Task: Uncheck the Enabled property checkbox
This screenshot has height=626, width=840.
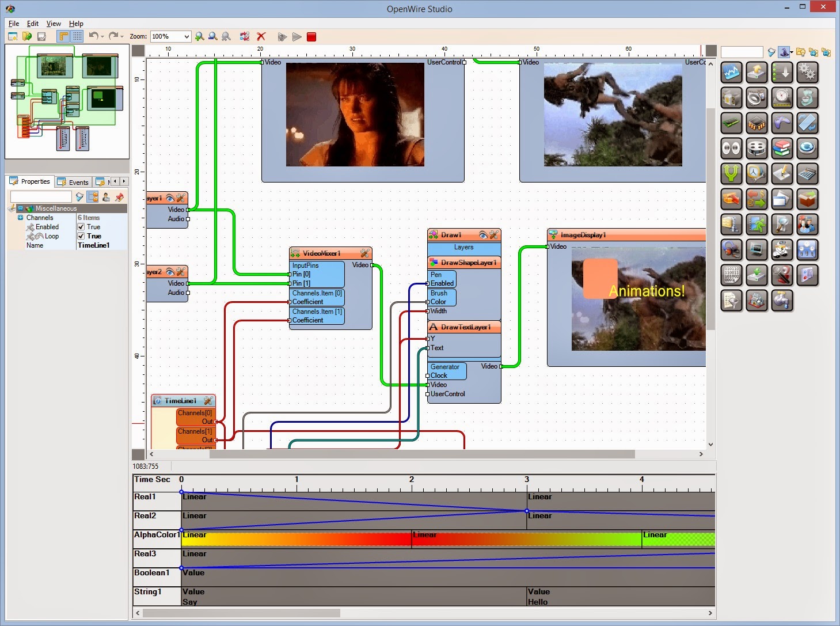Action: pos(81,227)
